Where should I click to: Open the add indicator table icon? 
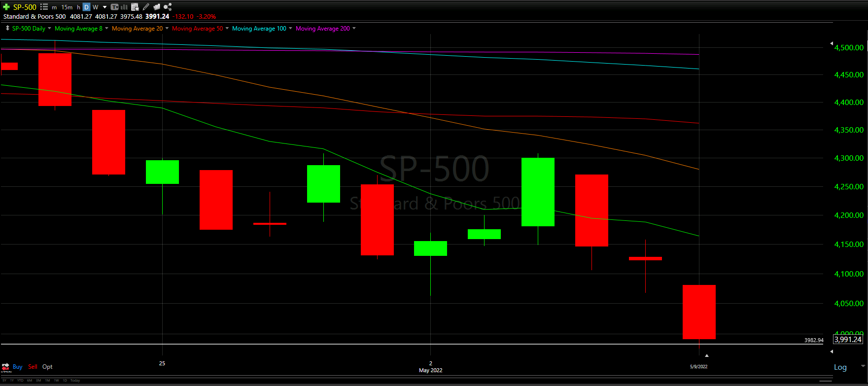click(135, 7)
